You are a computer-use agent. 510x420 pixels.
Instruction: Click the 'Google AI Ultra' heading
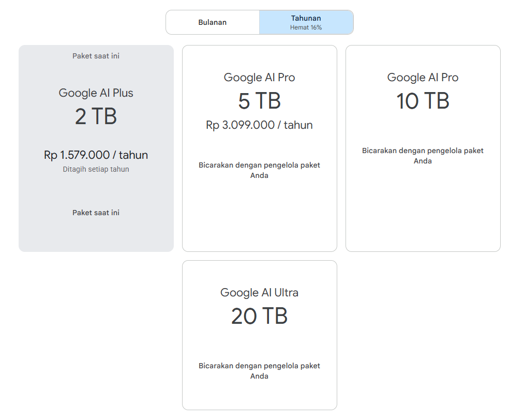[x=259, y=292]
